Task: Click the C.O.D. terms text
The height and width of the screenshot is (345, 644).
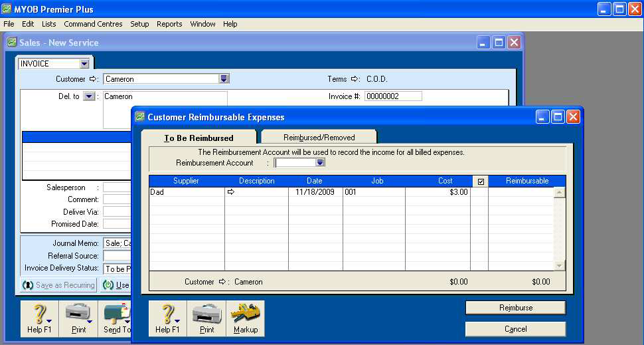Action: coord(377,79)
